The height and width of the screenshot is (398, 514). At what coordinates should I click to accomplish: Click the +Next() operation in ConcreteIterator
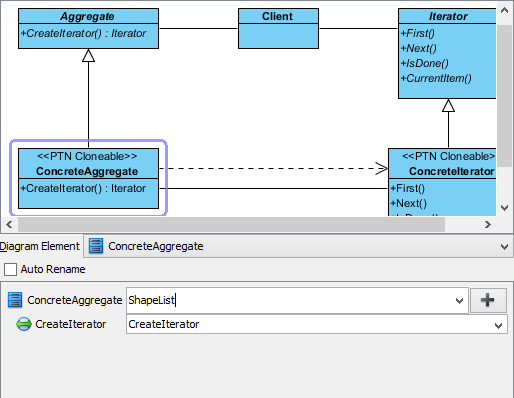tap(408, 203)
